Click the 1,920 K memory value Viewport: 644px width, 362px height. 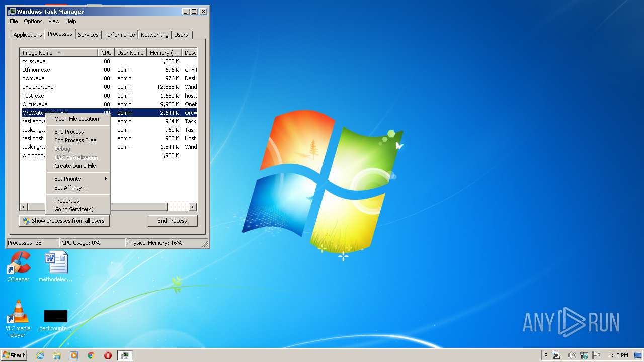(170, 155)
